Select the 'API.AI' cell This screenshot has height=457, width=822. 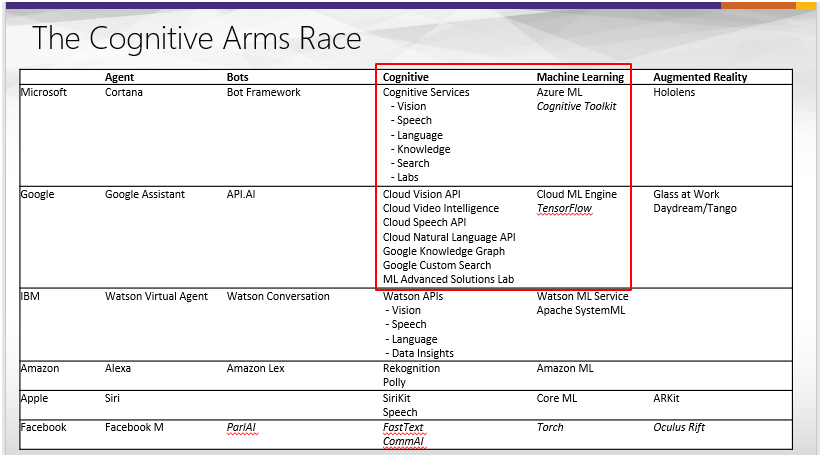click(x=241, y=194)
